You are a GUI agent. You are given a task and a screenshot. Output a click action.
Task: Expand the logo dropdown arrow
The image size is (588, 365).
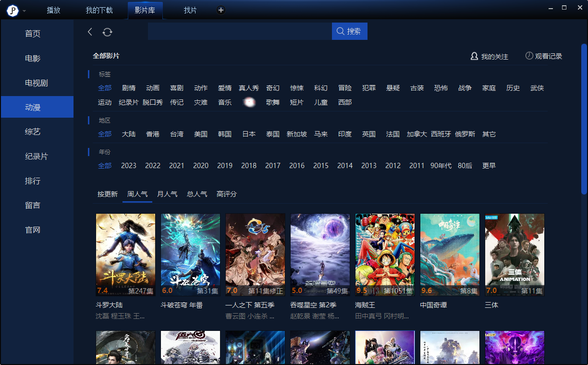24,11
